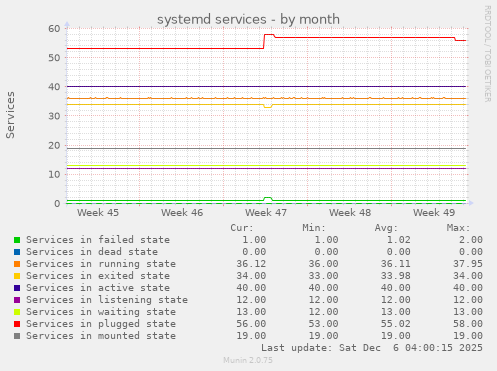497x371 pixels.
Task: Click the 'Services in running state' label
Action: (101, 264)
